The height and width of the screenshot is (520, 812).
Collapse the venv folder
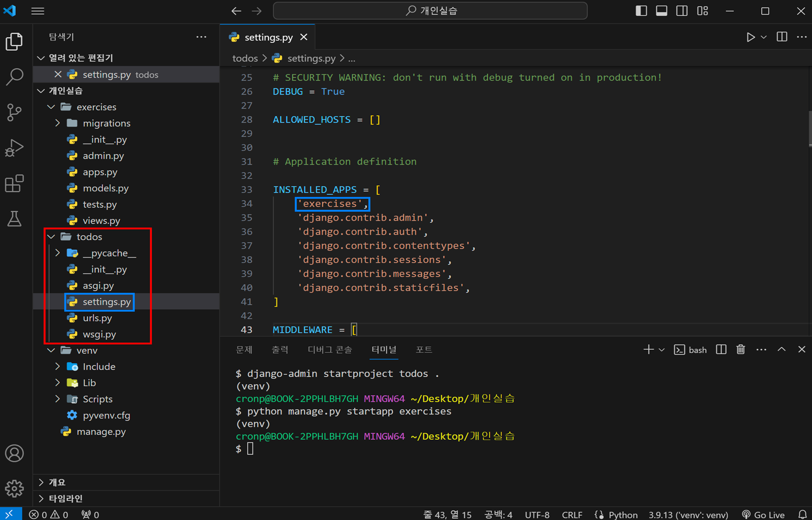point(126,350)
